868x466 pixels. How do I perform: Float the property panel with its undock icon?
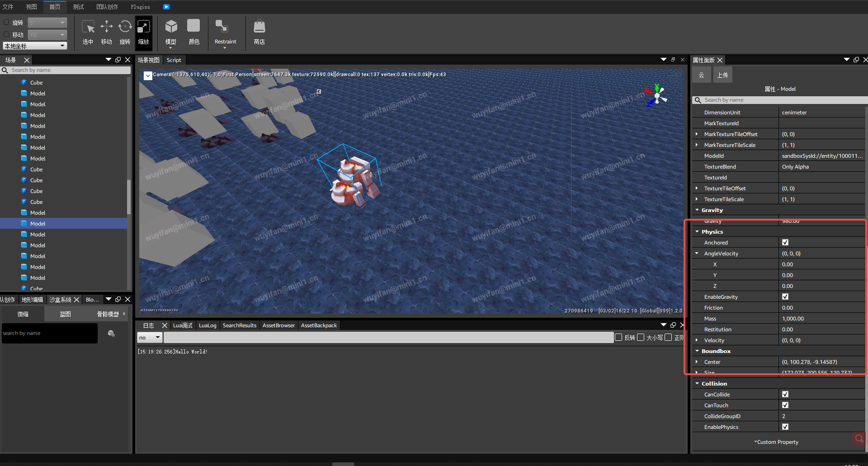[x=856, y=60]
